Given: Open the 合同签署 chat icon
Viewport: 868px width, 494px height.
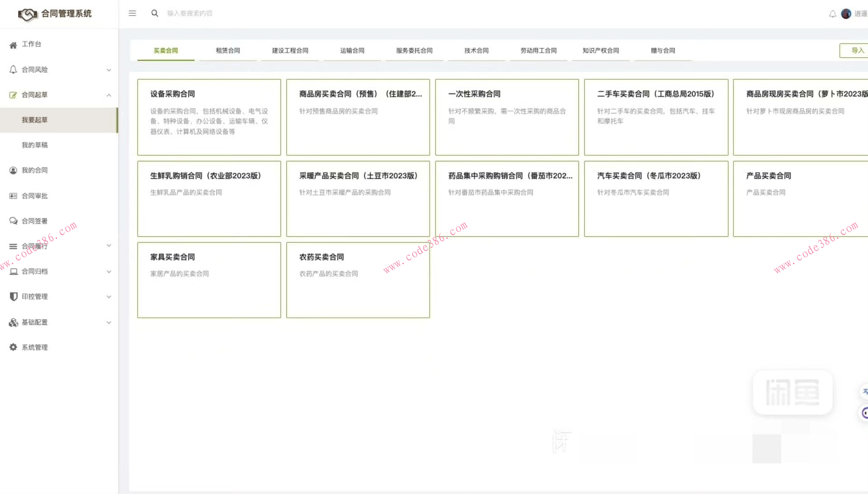Looking at the screenshot, I should [x=13, y=221].
